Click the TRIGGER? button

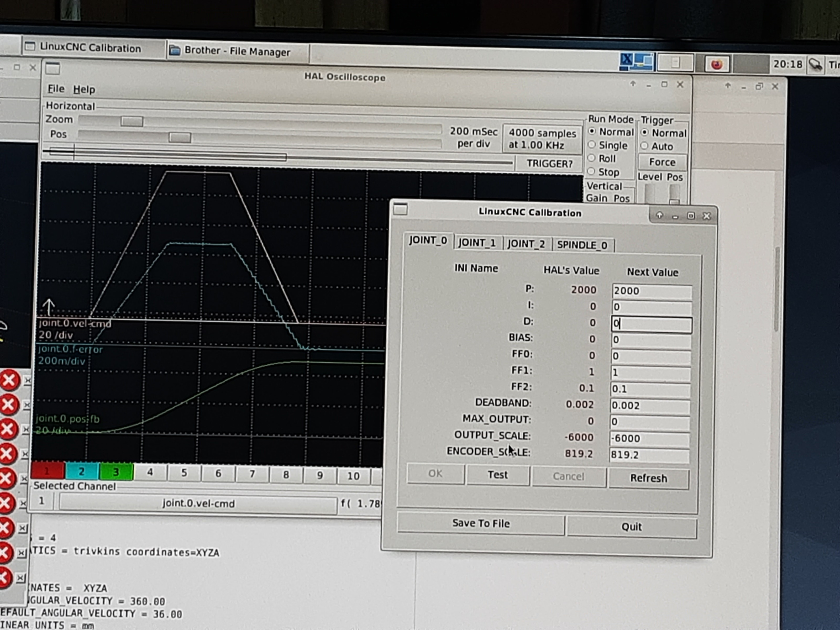tap(549, 164)
